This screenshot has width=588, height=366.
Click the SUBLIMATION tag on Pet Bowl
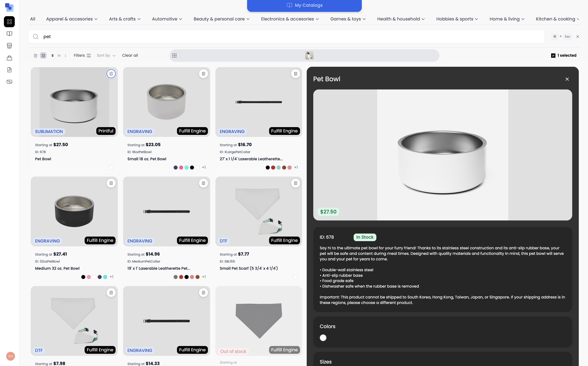point(49,131)
